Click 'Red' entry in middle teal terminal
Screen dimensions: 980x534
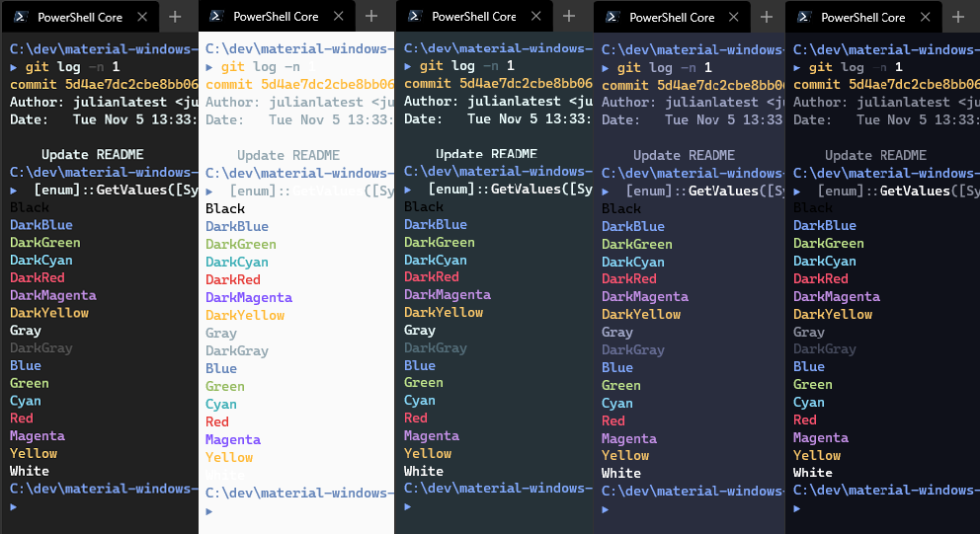click(416, 418)
